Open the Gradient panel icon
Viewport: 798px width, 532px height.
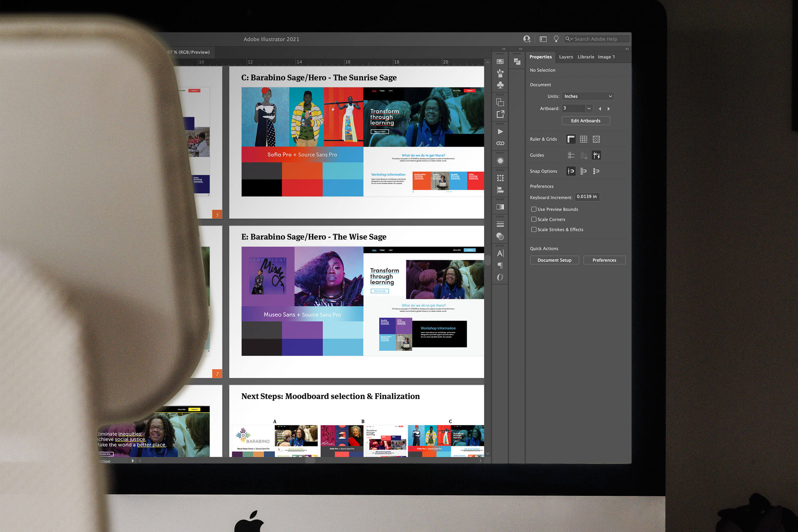[x=500, y=207]
